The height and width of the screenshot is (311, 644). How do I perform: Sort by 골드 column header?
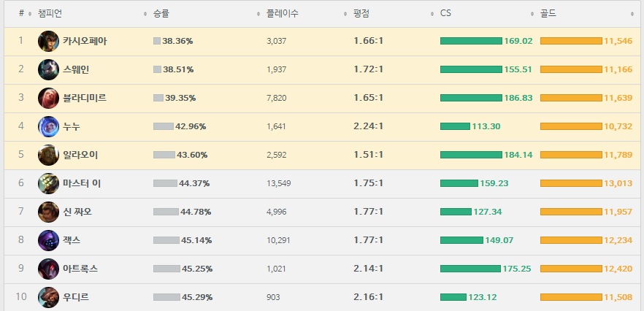point(548,14)
